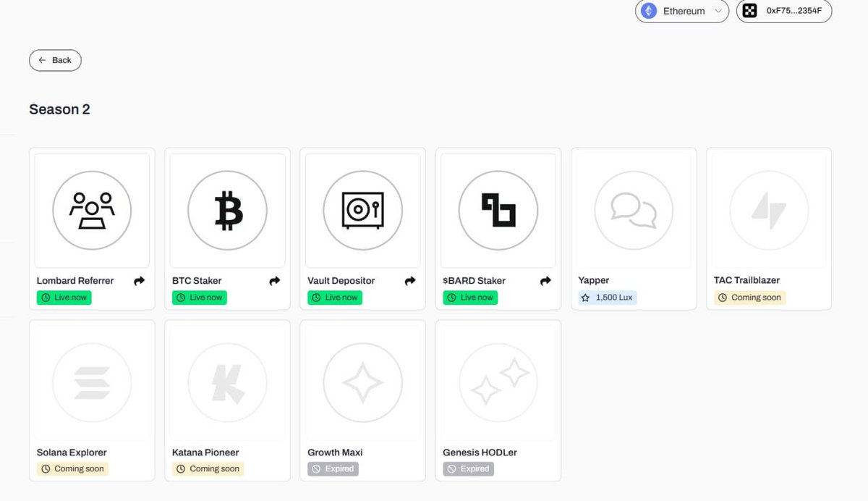The image size is (868, 501).
Task: Share the $BARD Staker badge
Action: [x=545, y=281]
